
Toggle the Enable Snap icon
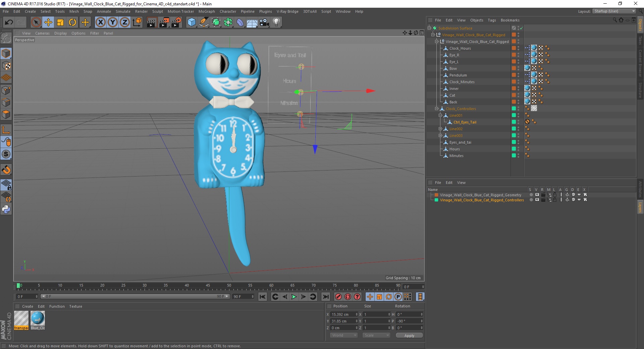6,169
